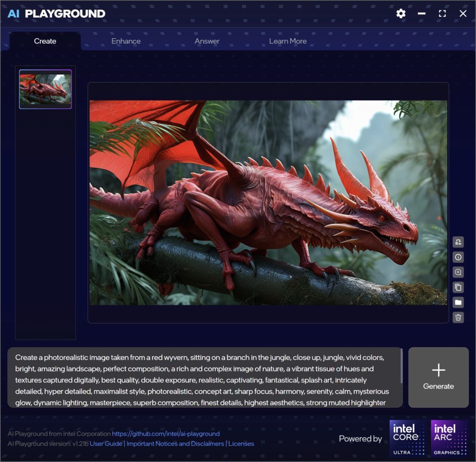Select the Create tab
This screenshot has height=462, width=476.
click(45, 41)
